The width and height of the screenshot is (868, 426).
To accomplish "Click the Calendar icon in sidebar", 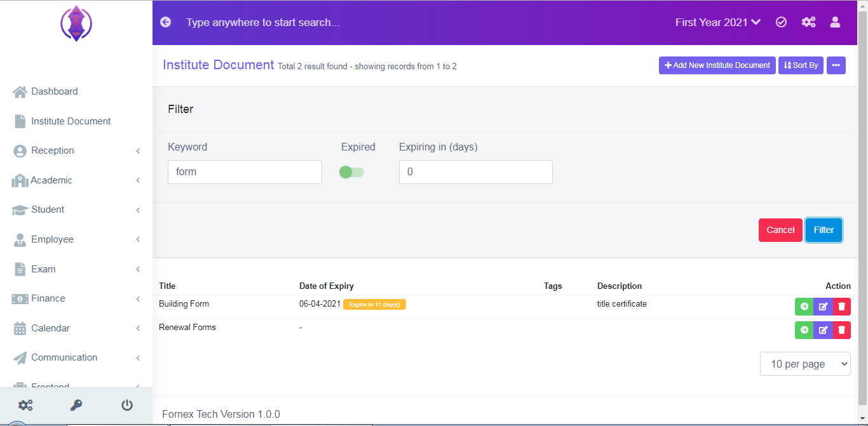I will tap(20, 328).
